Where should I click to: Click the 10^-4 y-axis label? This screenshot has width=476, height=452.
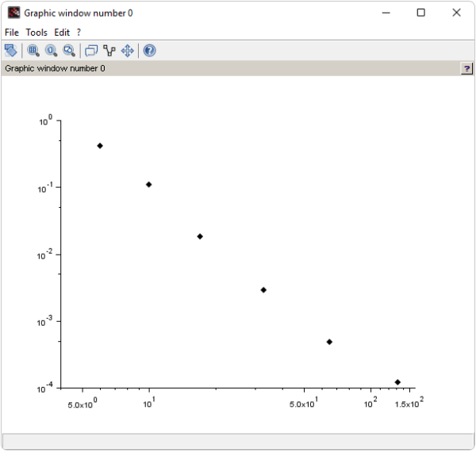[44, 388]
